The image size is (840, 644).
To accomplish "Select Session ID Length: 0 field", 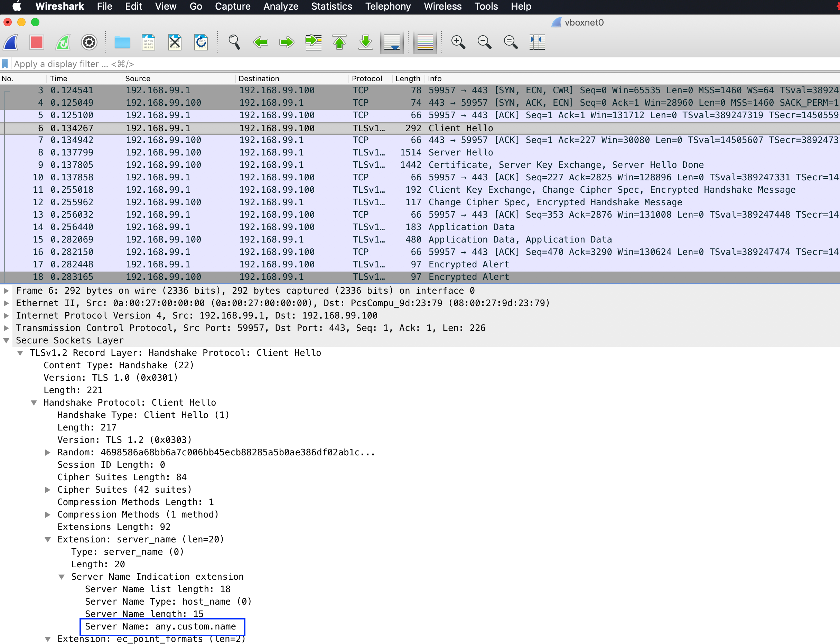I will [111, 465].
